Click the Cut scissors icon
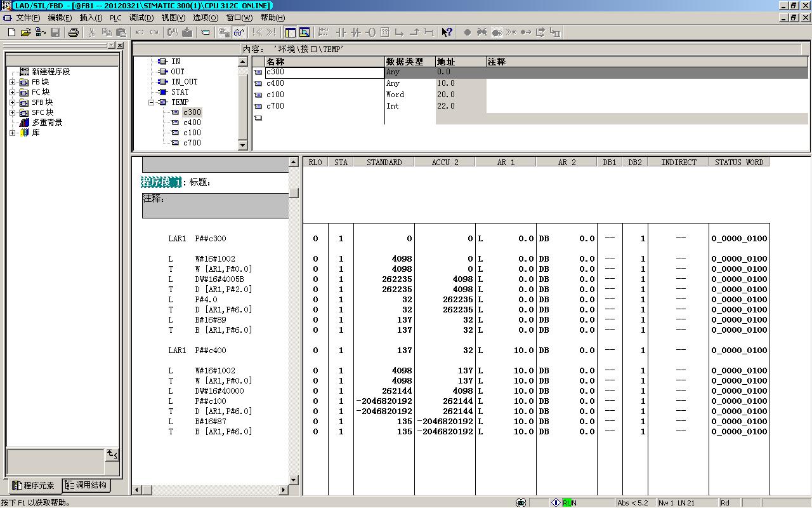Viewport: 812px width, 508px height. coord(92,32)
